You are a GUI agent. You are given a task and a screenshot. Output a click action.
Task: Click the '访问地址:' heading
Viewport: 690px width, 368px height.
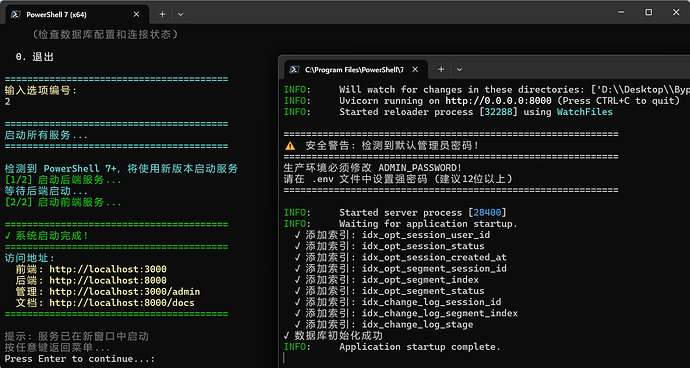[x=29, y=258]
